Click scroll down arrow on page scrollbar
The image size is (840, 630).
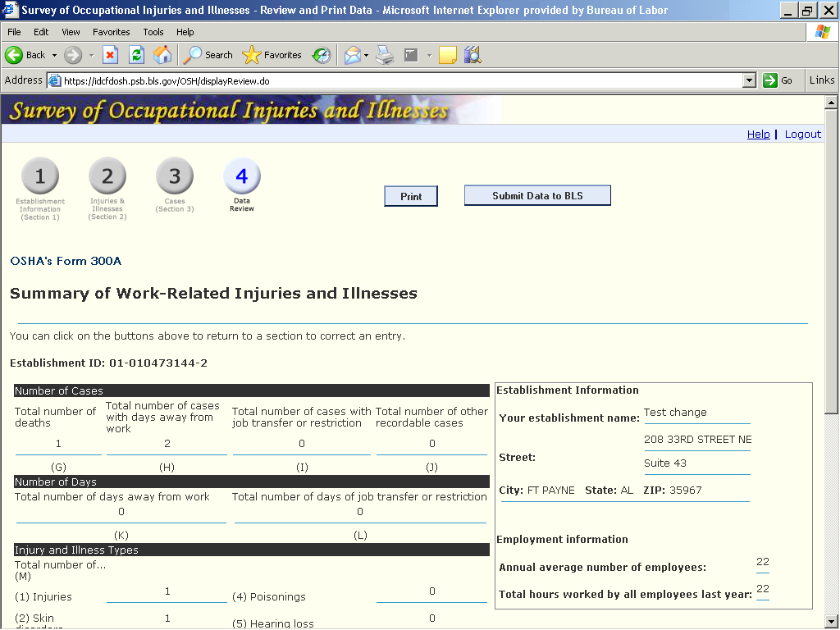pos(830,620)
